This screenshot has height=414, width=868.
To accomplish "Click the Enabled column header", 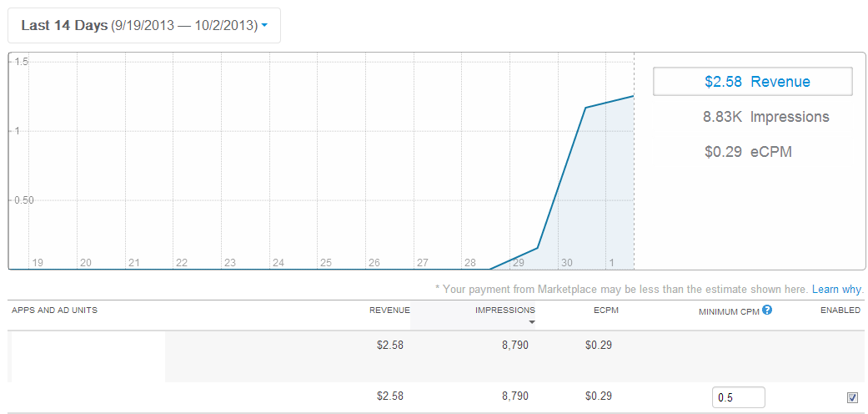I will 840,310.
